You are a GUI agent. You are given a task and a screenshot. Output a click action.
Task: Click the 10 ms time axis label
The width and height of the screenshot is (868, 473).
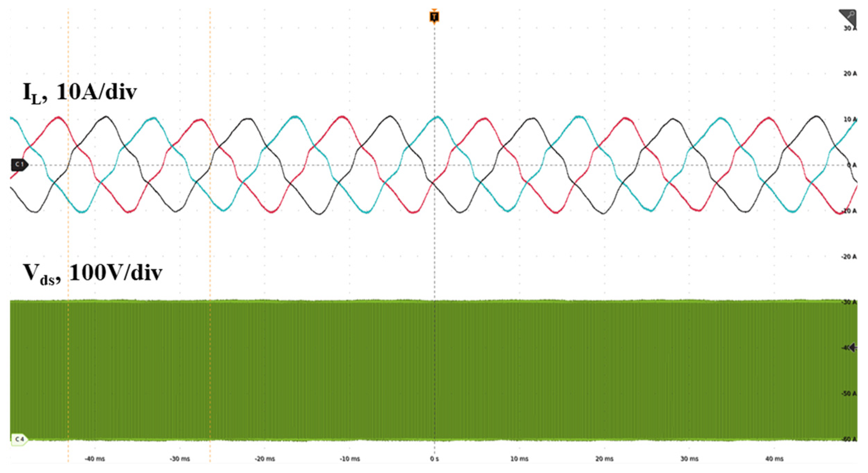tap(519, 459)
